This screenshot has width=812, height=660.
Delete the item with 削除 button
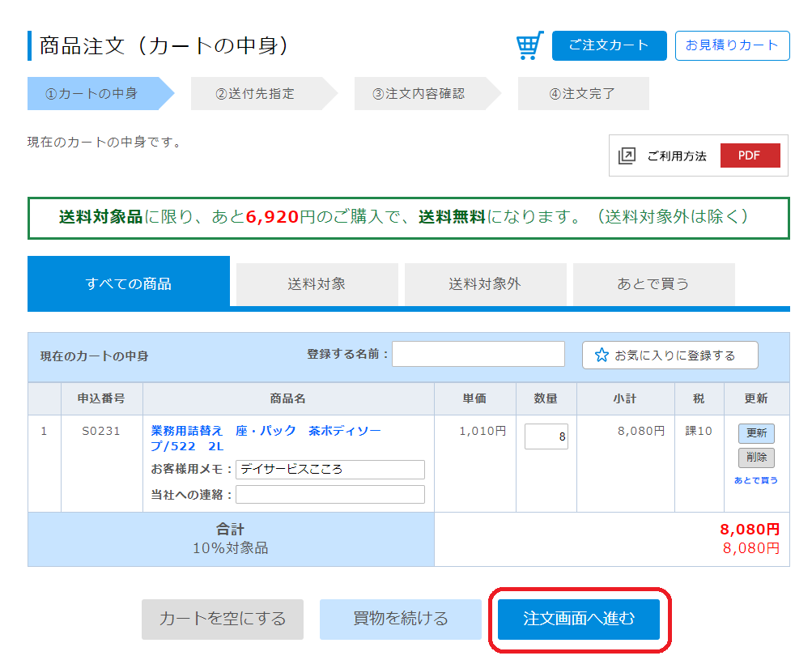(x=756, y=458)
